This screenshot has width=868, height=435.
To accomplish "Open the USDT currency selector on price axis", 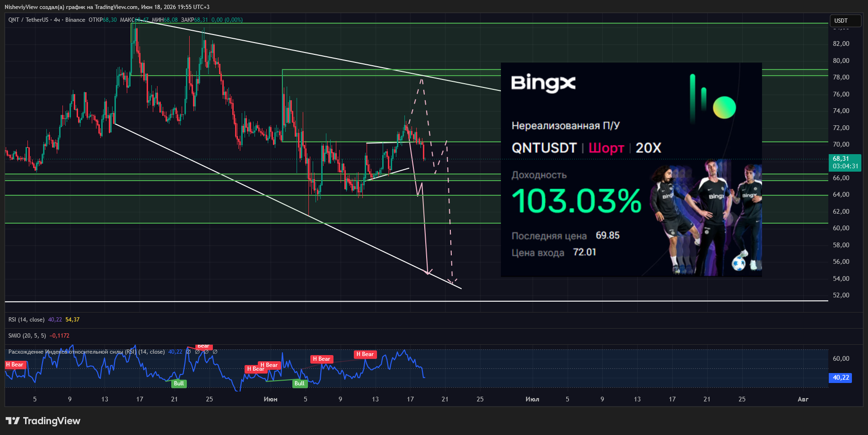I will pos(845,21).
